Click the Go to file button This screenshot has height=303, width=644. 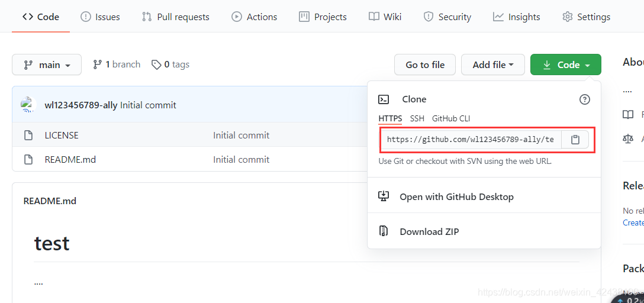click(x=425, y=65)
